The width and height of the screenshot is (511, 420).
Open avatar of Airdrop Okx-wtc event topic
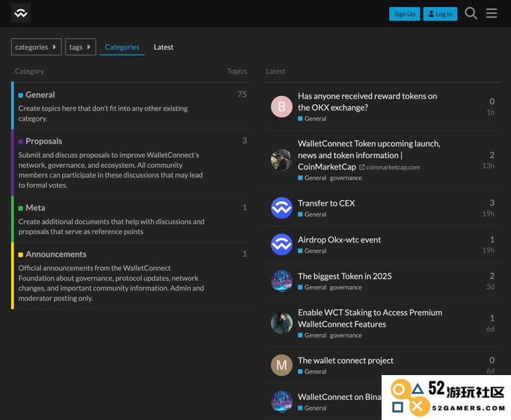tap(281, 244)
